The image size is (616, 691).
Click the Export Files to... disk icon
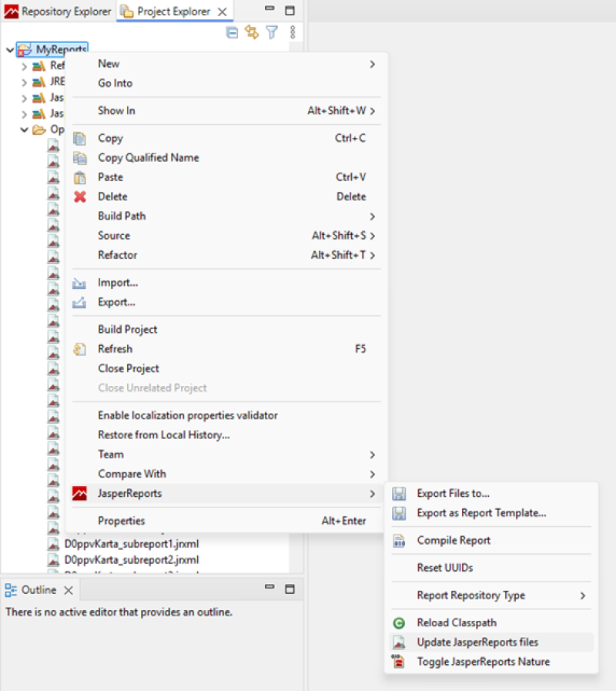399,494
